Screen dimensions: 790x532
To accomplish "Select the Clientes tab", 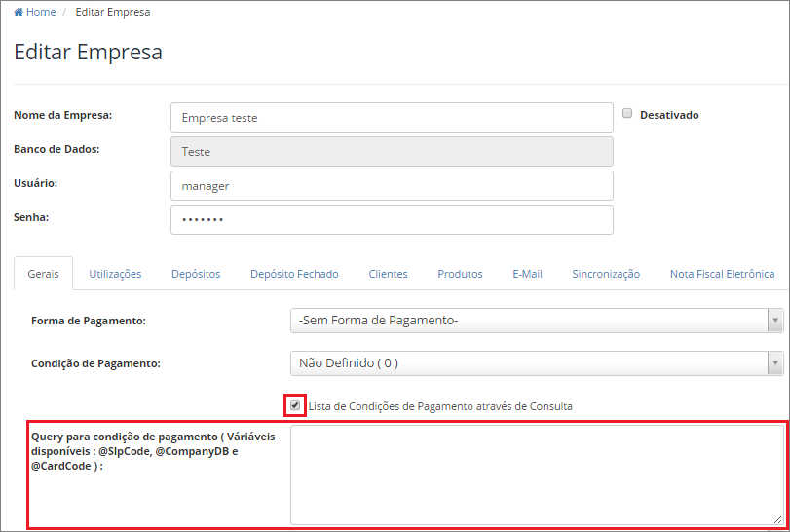I will click(x=388, y=274).
